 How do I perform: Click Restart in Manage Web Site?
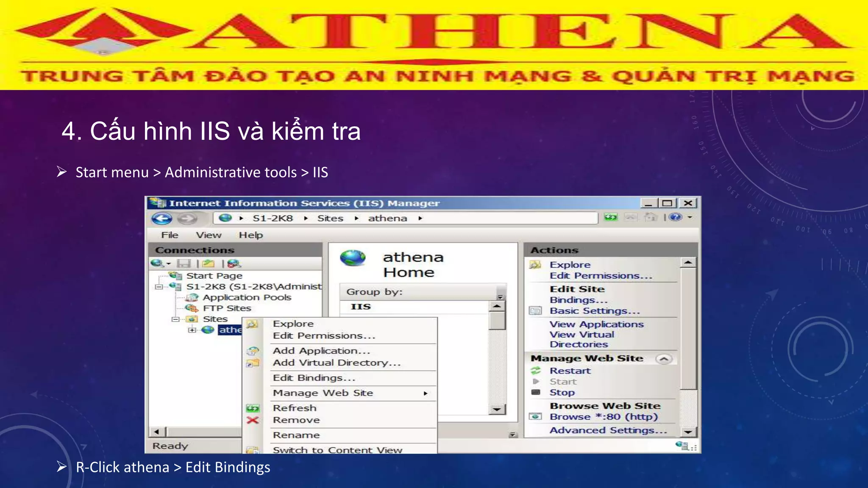pyautogui.click(x=570, y=371)
